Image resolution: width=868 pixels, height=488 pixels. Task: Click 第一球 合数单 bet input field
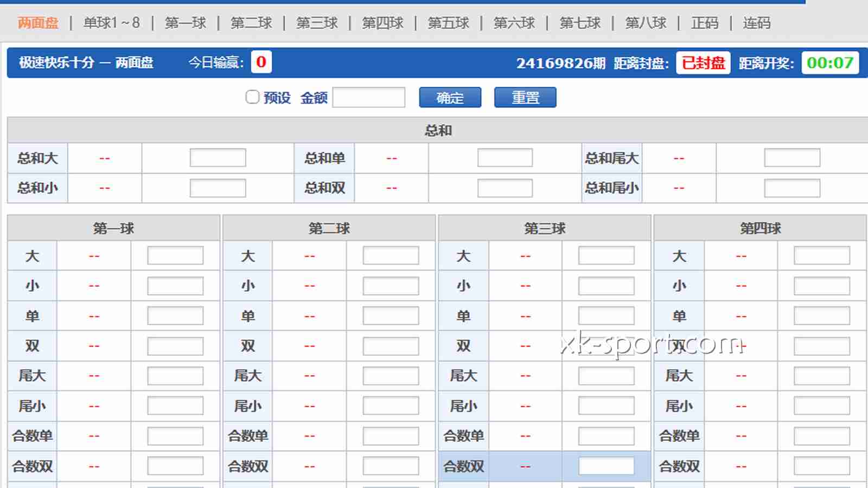click(x=175, y=436)
